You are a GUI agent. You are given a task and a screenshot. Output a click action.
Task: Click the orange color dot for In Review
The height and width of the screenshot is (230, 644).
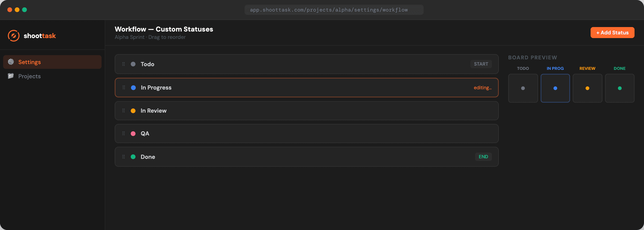pyautogui.click(x=133, y=111)
